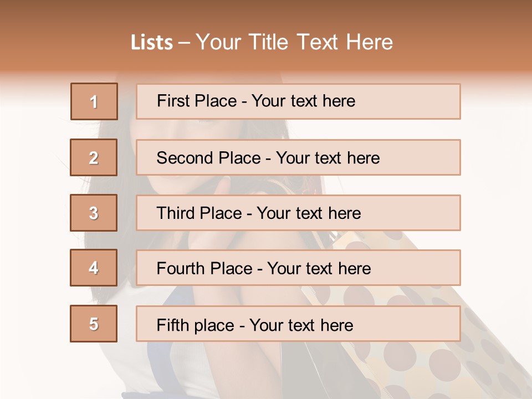This screenshot has width=532, height=399.
Task: Click the number 3 square
Action: (94, 213)
